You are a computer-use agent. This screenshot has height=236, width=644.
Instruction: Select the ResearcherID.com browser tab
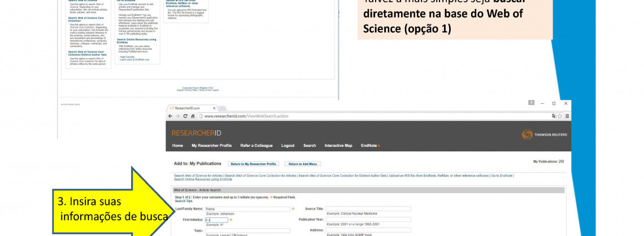[192, 108]
